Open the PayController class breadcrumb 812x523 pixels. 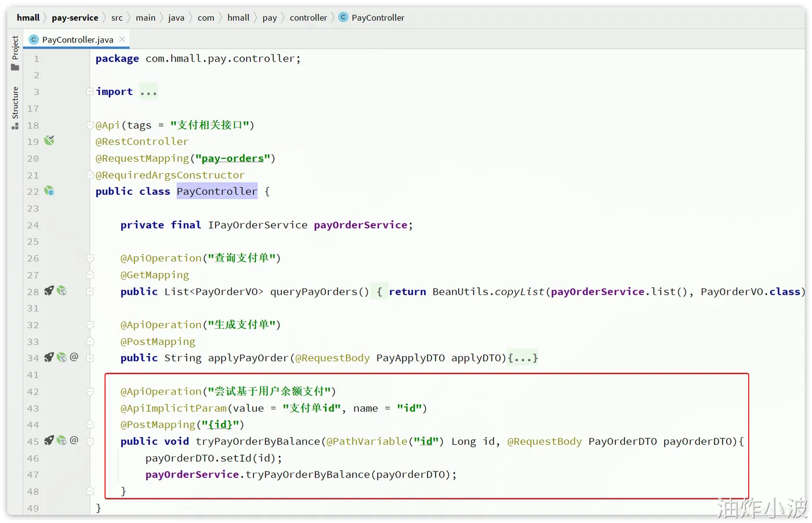point(372,17)
